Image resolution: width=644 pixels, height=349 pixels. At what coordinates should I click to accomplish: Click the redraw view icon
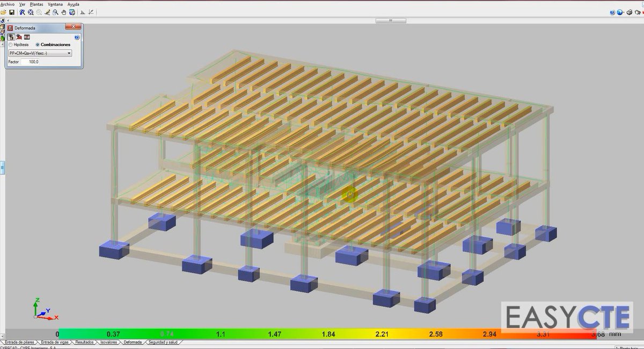(x=22, y=12)
